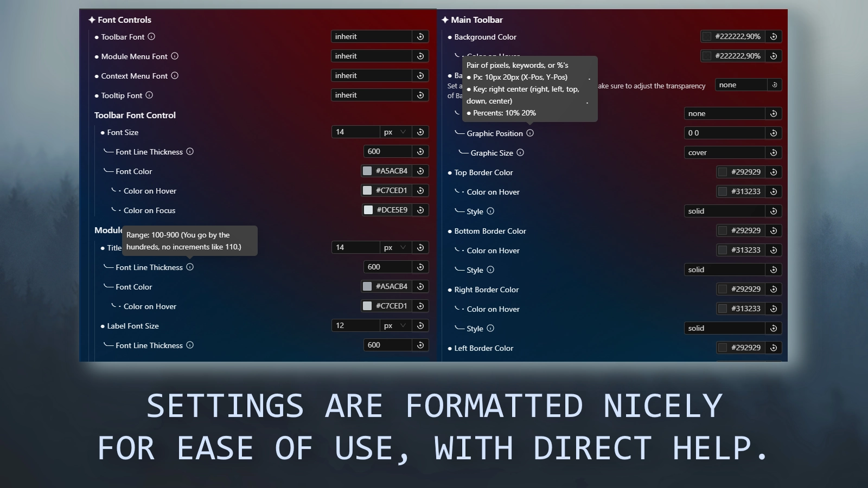Info icon for Font Line Thickness under Toolbar Font Control
This screenshot has width=868, height=488.
click(x=190, y=152)
